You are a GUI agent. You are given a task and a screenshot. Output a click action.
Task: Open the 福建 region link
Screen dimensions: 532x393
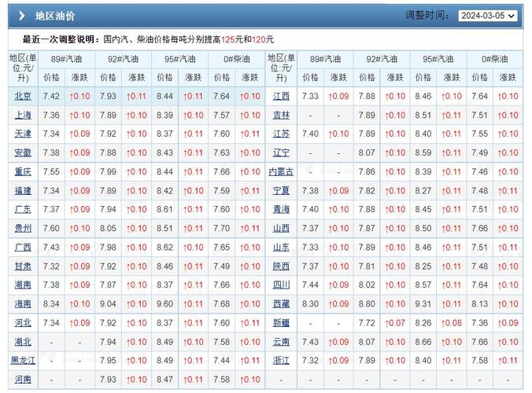[x=23, y=191]
